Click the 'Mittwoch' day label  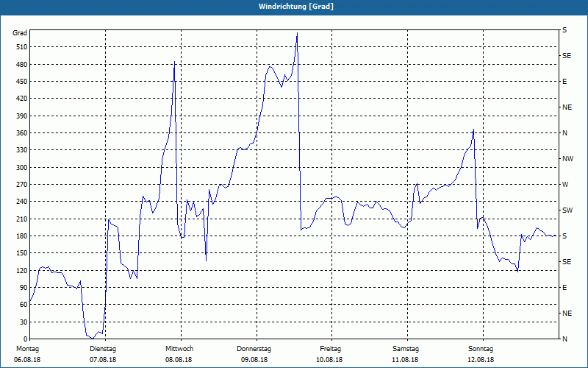click(x=179, y=349)
